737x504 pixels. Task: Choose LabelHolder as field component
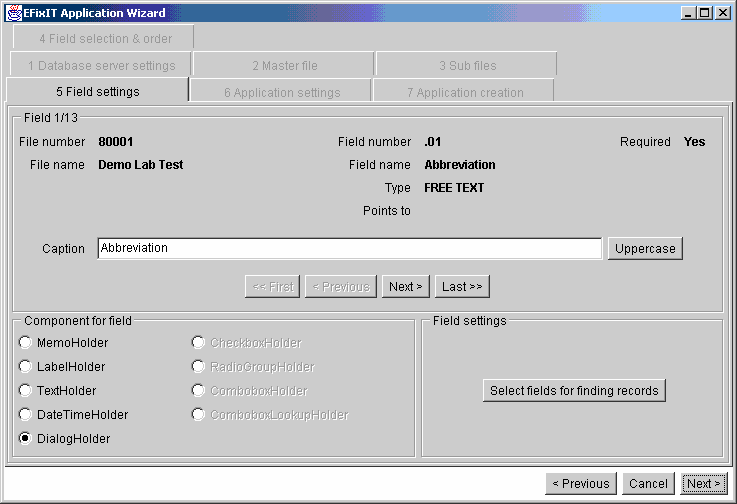pos(26,367)
